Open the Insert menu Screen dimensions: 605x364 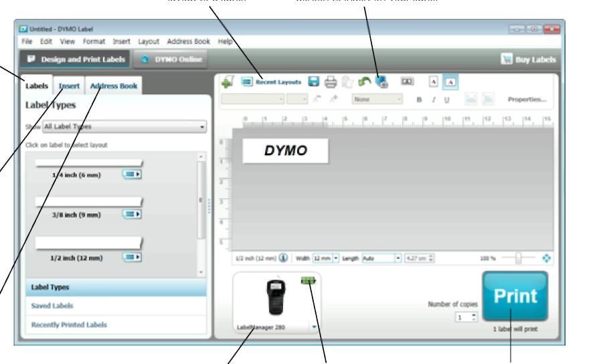click(121, 41)
